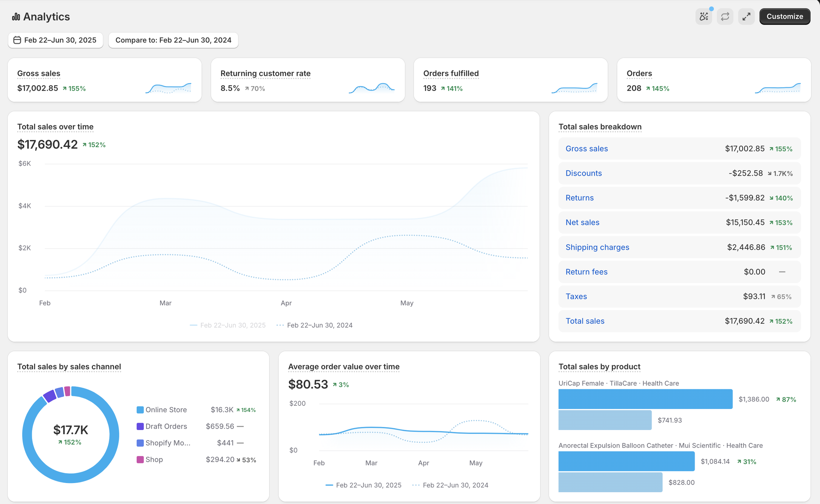Open the Feb 22–Jun 30, 2025 date range picker
The width and height of the screenshot is (820, 504).
click(56, 40)
